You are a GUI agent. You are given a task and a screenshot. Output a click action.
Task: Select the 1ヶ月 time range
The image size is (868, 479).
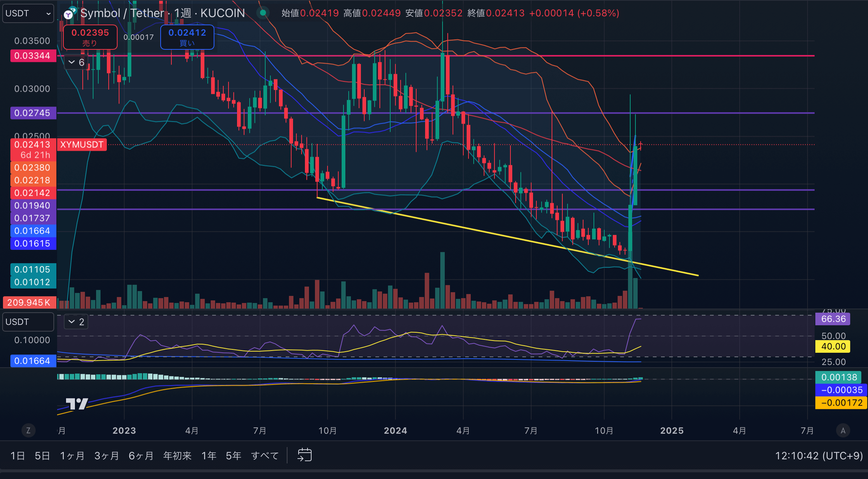point(72,456)
